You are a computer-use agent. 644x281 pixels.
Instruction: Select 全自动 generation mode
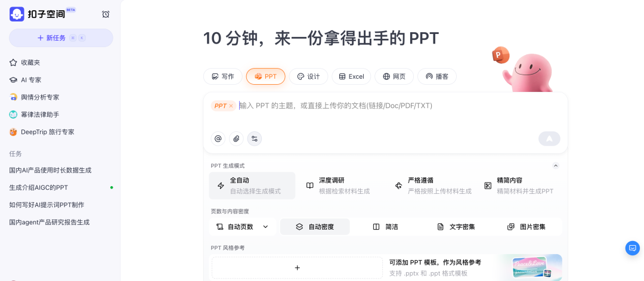(x=252, y=186)
